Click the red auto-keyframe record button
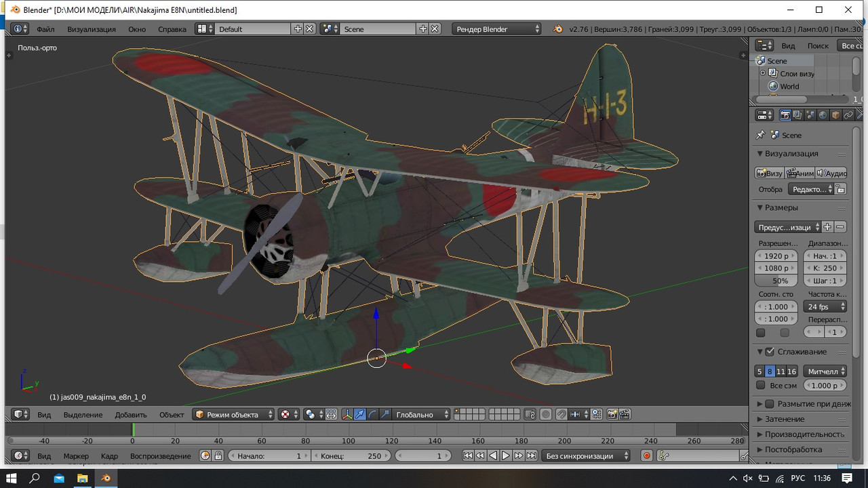 [646, 456]
